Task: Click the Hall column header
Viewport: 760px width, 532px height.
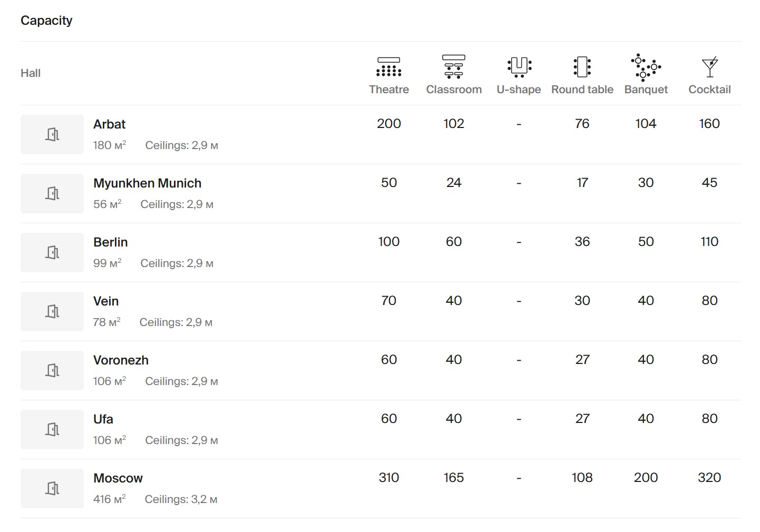Action: [31, 73]
